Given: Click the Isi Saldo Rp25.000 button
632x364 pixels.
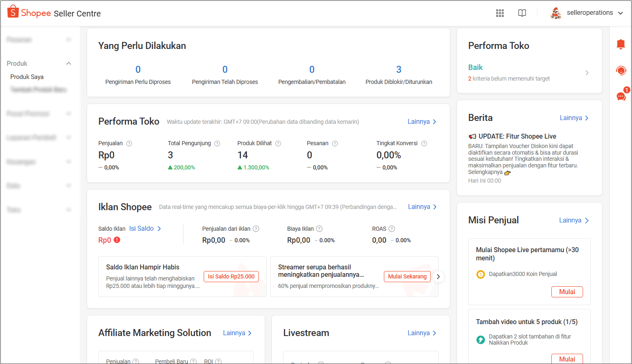Looking at the screenshot, I should 231,277.
